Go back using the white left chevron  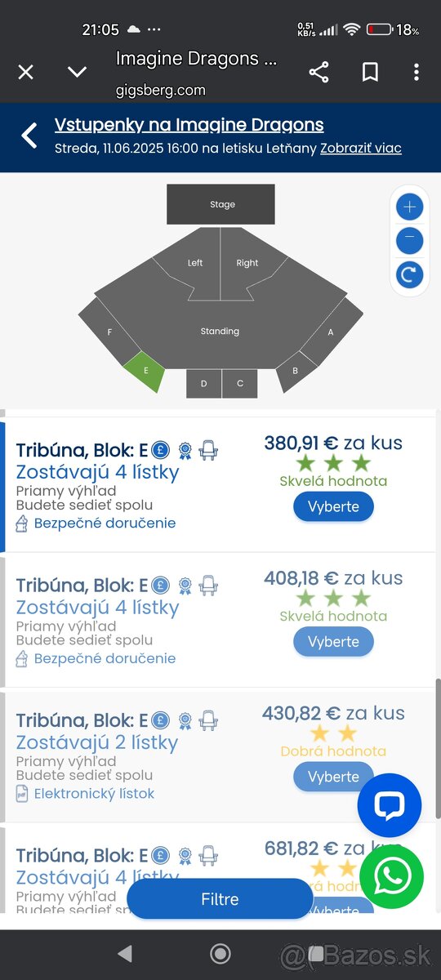click(29, 136)
